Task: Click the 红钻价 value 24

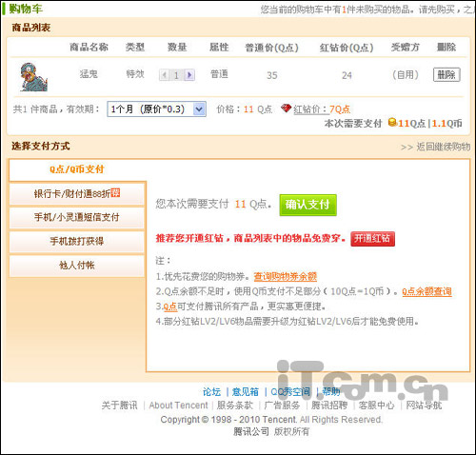Action: tap(347, 75)
